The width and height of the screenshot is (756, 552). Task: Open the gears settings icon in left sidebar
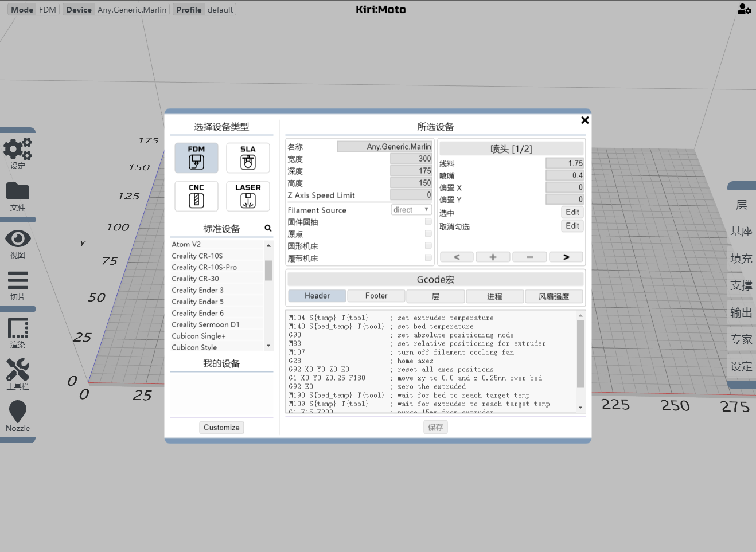pyautogui.click(x=18, y=150)
